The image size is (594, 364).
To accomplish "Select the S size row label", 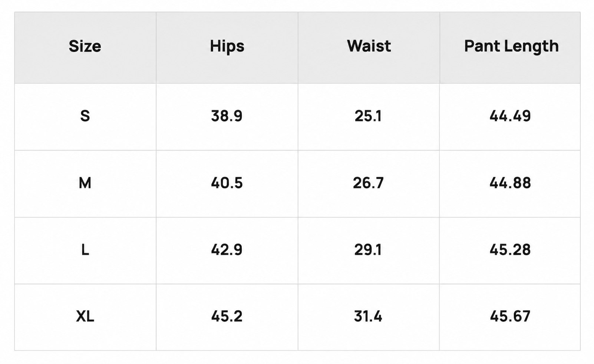I will [x=85, y=116].
